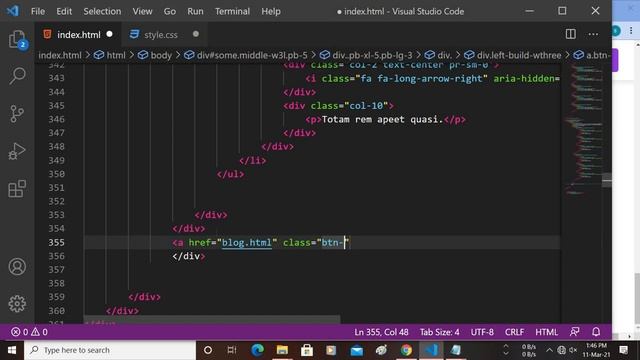Image resolution: width=640 pixels, height=360 pixels.
Task: Open Source Control view
Action: click(x=17, y=114)
